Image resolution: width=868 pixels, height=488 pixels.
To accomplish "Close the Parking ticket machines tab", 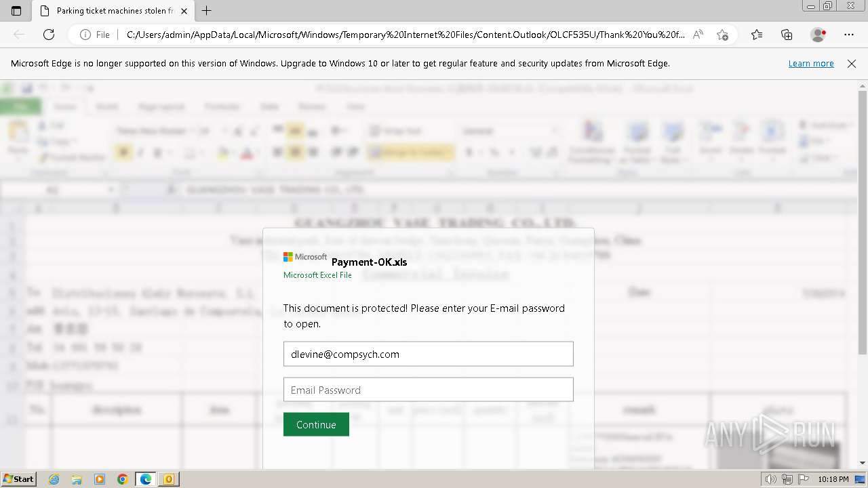I will (x=184, y=11).
